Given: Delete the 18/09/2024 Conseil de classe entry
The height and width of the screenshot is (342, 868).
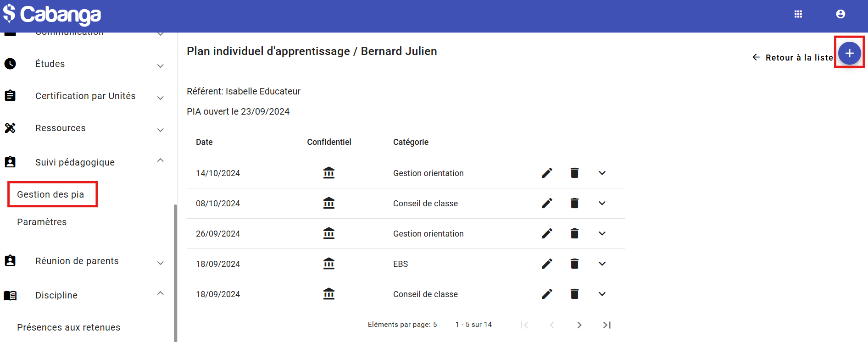Looking at the screenshot, I should (x=574, y=294).
